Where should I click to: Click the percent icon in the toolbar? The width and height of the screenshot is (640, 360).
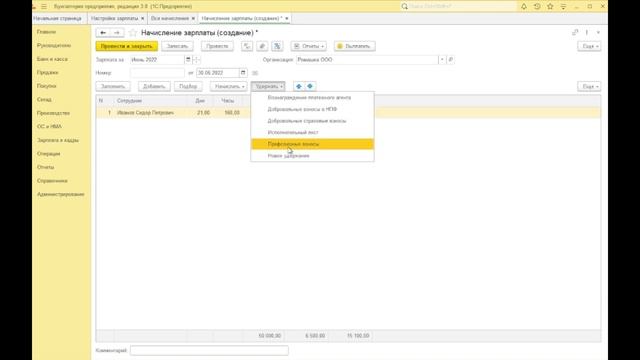[x=277, y=46]
